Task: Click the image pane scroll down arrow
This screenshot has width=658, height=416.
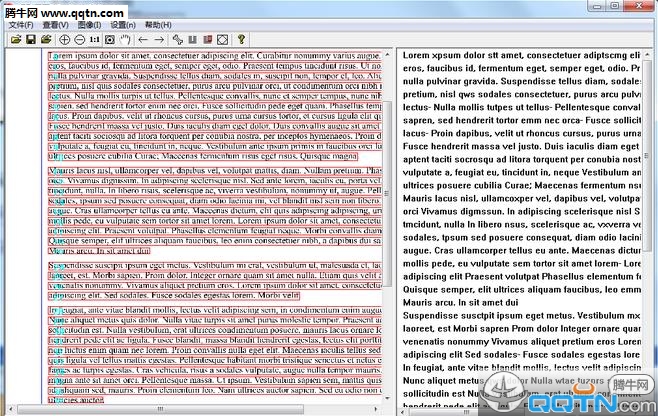Action: 387,398
